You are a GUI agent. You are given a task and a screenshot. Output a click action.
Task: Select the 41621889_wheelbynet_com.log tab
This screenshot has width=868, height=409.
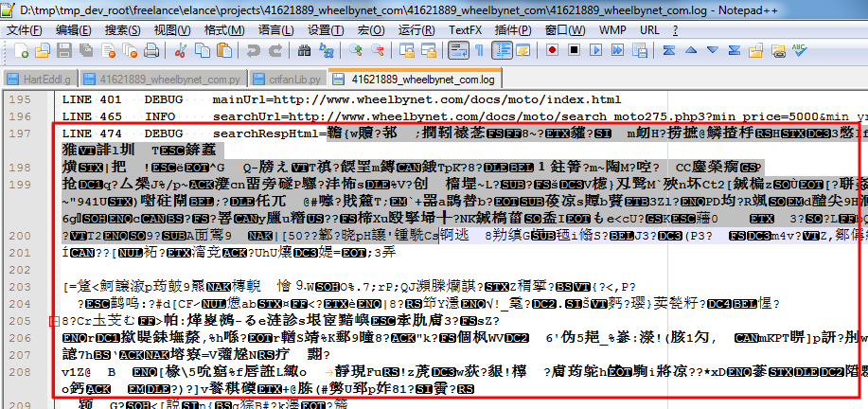(416, 80)
